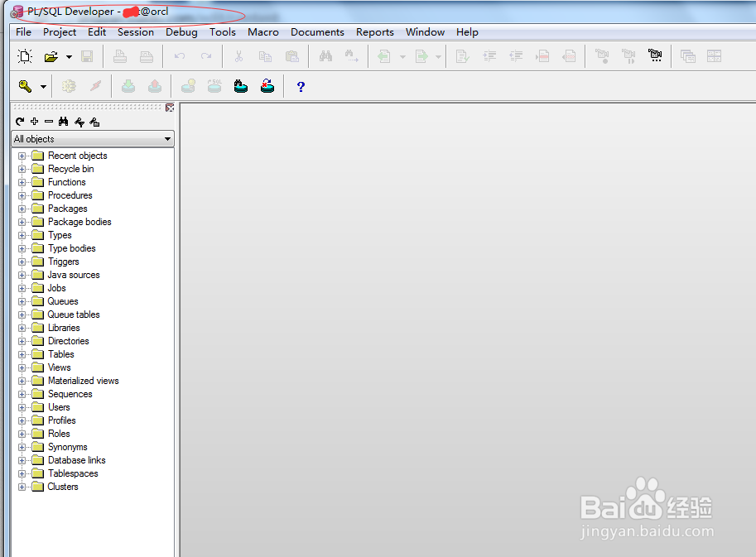Open the Project menu
This screenshot has height=557, width=756.
click(60, 32)
